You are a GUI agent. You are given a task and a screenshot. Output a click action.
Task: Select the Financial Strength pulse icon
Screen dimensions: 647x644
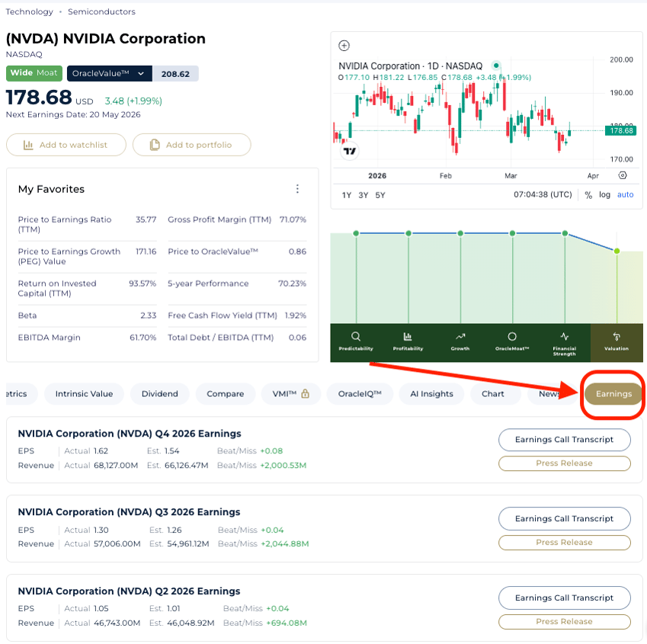click(x=564, y=336)
